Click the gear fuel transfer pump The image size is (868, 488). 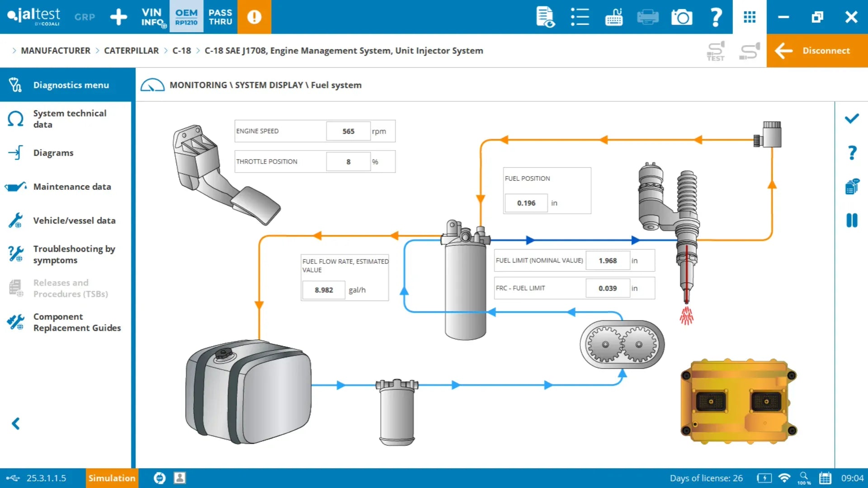[x=622, y=345]
